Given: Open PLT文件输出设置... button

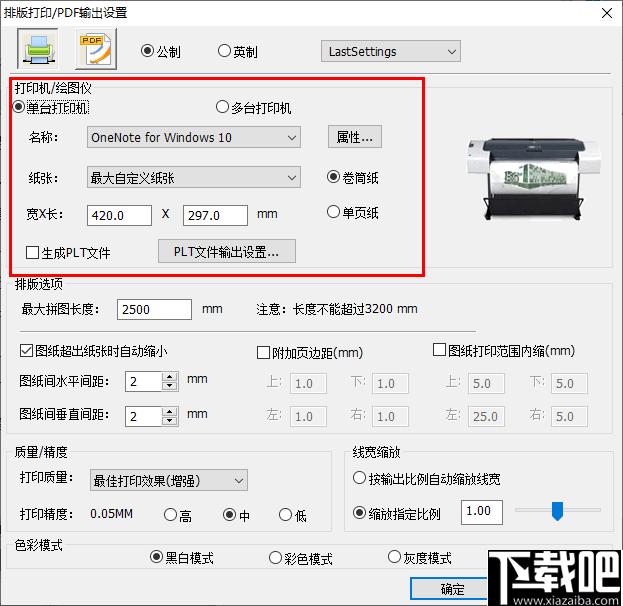Looking at the screenshot, I should [x=227, y=252].
